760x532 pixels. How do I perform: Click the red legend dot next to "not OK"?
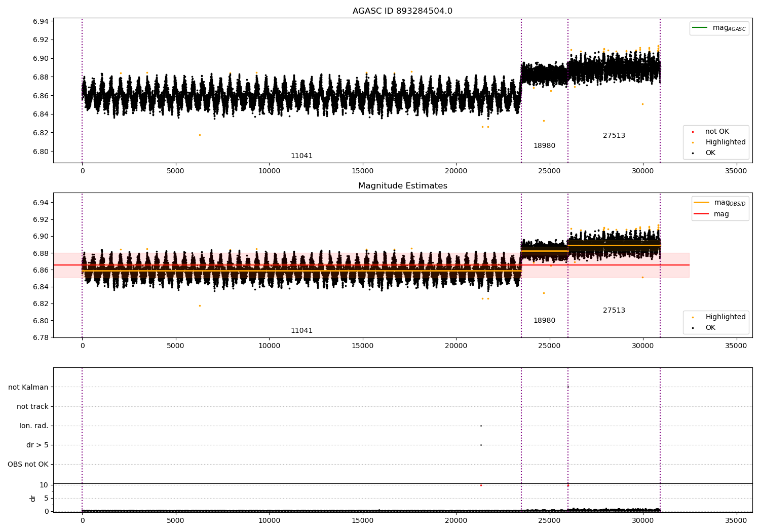coord(693,132)
